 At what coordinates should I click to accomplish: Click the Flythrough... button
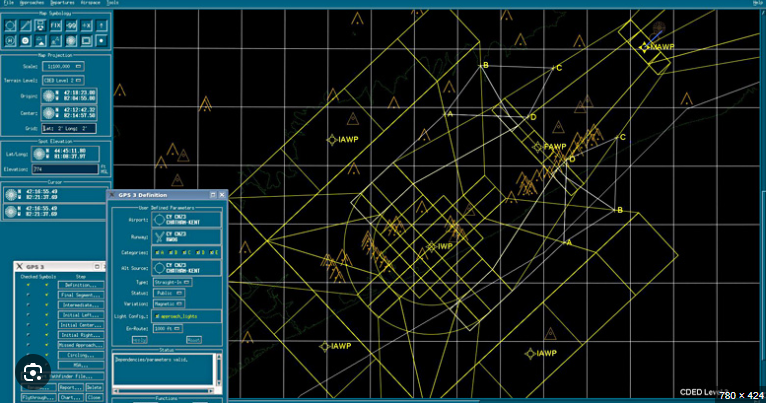[x=39, y=397]
